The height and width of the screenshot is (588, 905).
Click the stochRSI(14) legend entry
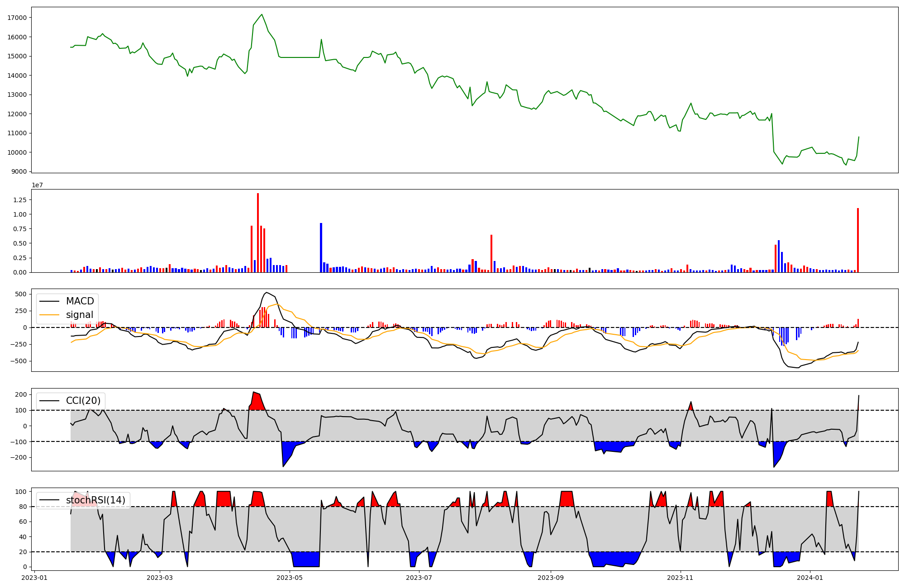(x=95, y=500)
